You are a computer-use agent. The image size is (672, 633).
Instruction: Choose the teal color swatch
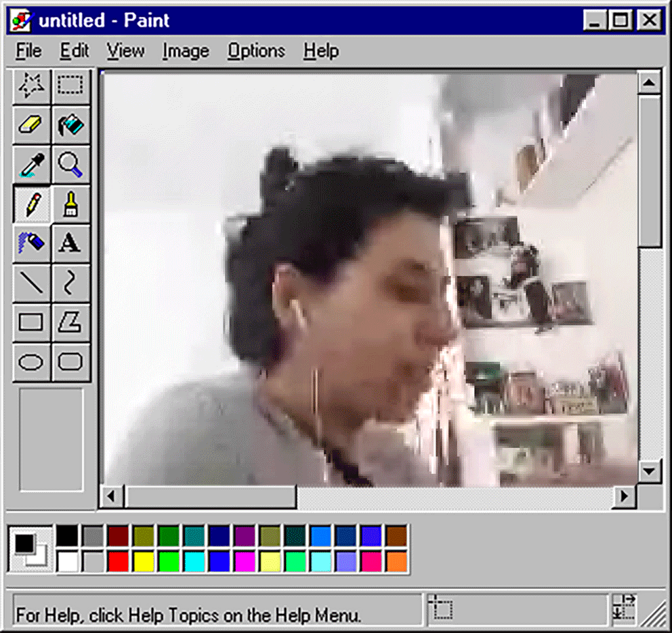194,535
